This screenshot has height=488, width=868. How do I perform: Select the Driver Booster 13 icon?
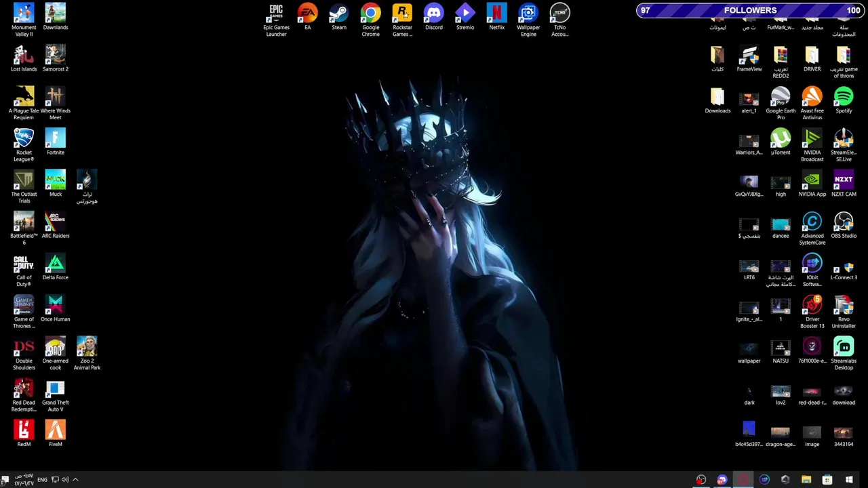click(812, 312)
